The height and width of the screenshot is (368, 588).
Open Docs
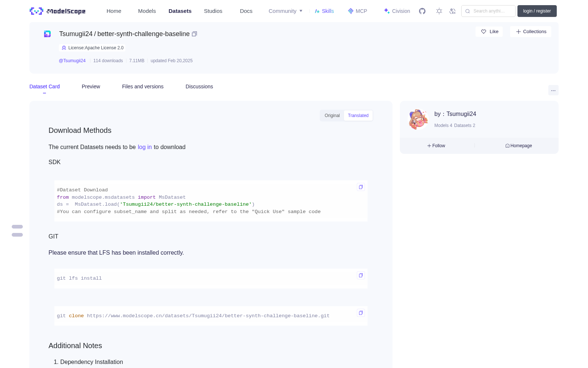(x=246, y=11)
